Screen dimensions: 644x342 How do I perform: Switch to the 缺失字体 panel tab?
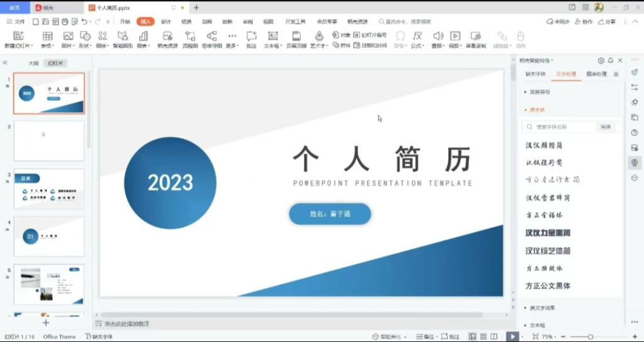(535, 74)
